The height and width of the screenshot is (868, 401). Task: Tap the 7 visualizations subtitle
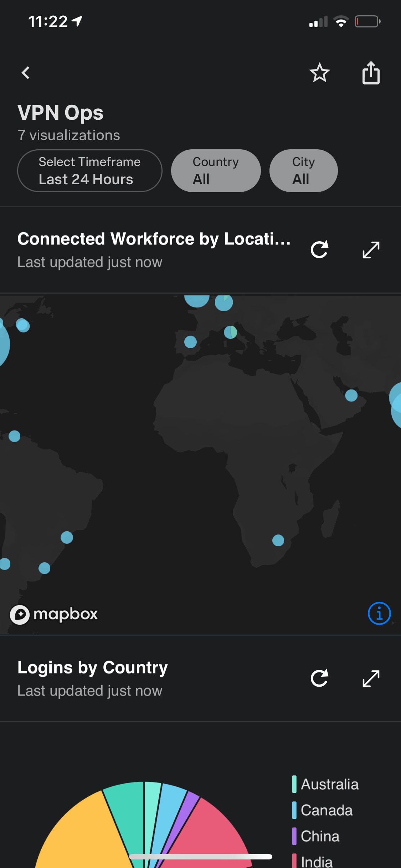coord(69,135)
